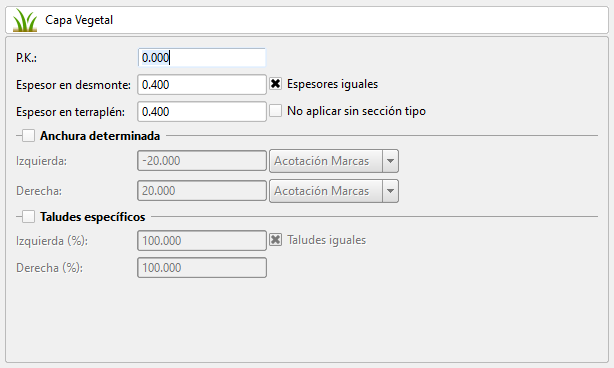Click the No aplicar sin sección tipo label

pyautogui.click(x=356, y=111)
